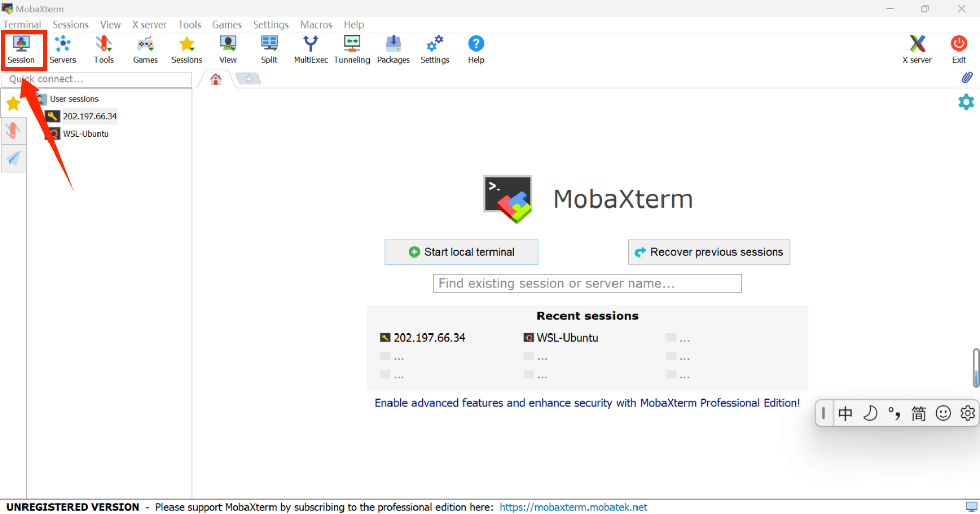Select WSL-Ubuntu in sessions tree
980x514 pixels.
78,134
